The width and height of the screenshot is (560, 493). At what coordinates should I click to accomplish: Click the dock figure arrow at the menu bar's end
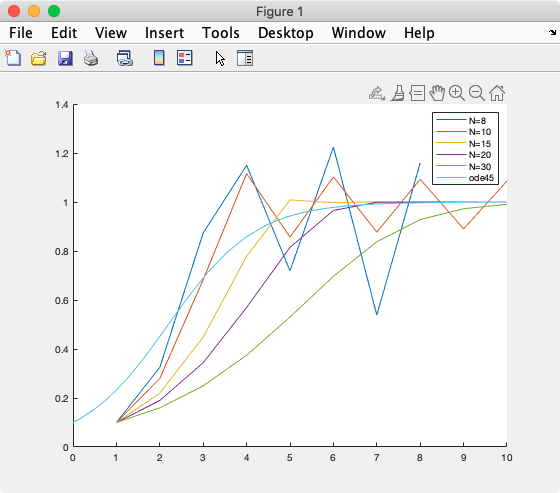pyautogui.click(x=552, y=33)
